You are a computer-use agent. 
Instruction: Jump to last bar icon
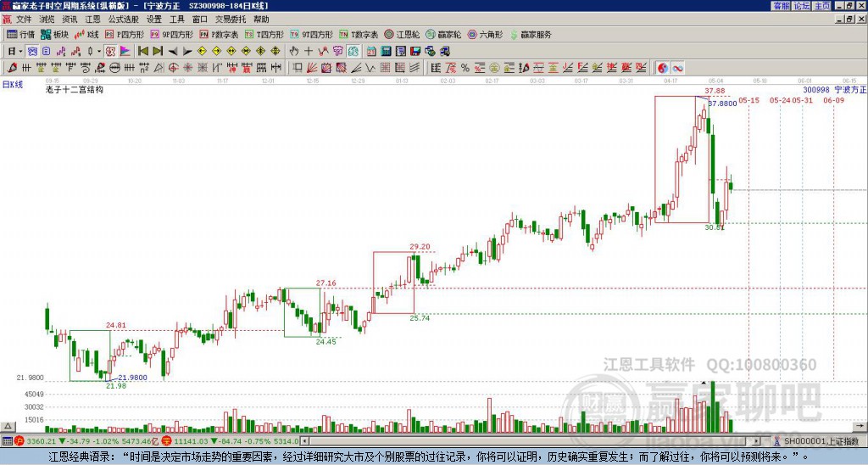pos(157,52)
